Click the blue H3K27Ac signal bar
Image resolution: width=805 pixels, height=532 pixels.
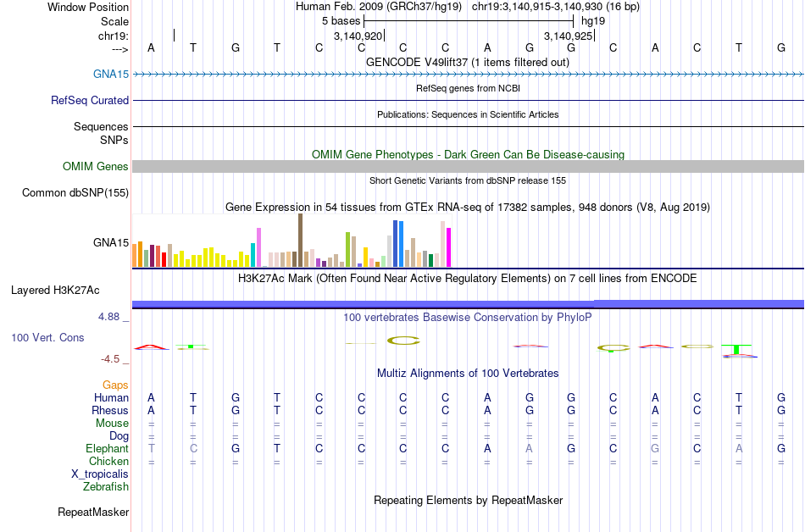469,304
